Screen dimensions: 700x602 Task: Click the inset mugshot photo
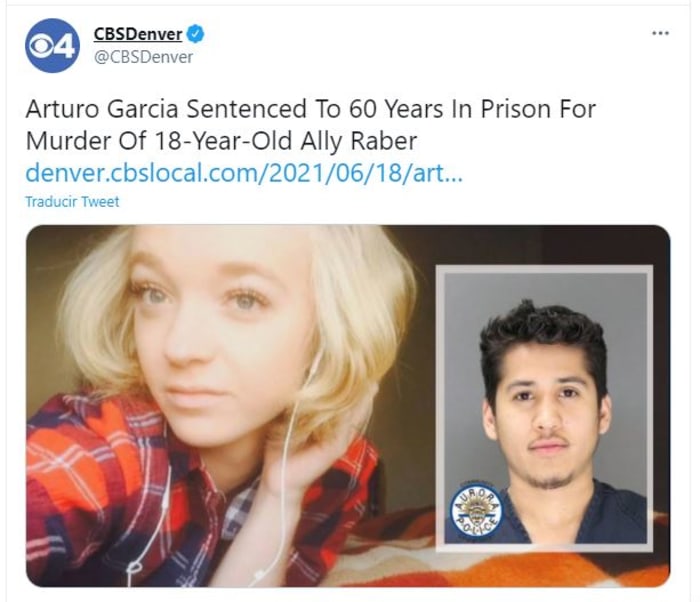click(x=545, y=408)
